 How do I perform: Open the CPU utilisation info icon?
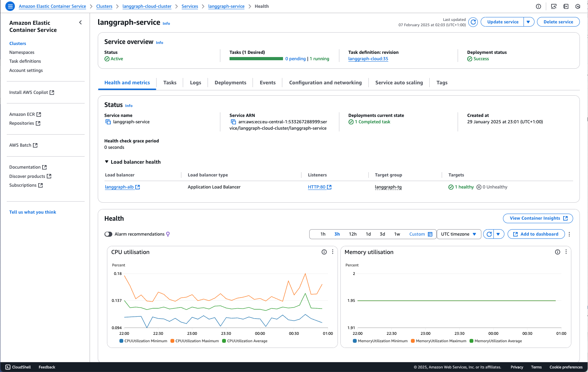click(x=324, y=252)
